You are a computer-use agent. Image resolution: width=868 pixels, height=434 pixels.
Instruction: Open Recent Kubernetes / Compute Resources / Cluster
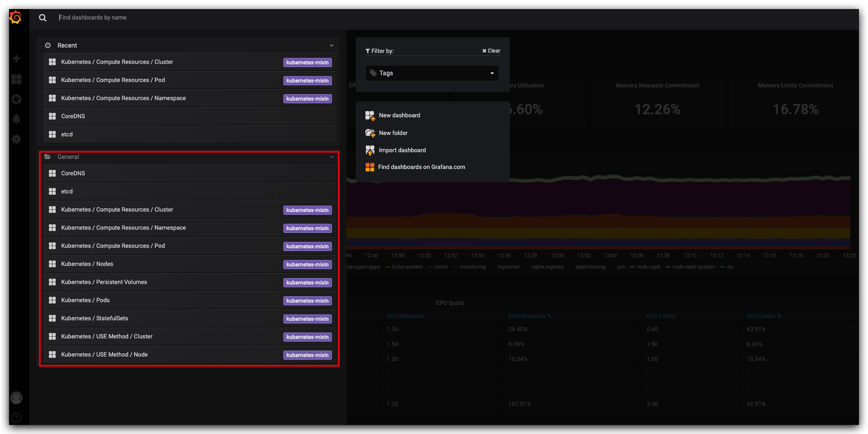point(190,62)
